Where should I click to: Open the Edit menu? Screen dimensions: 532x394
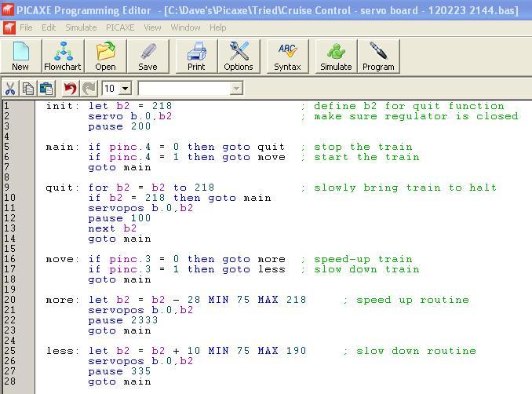coord(49,27)
